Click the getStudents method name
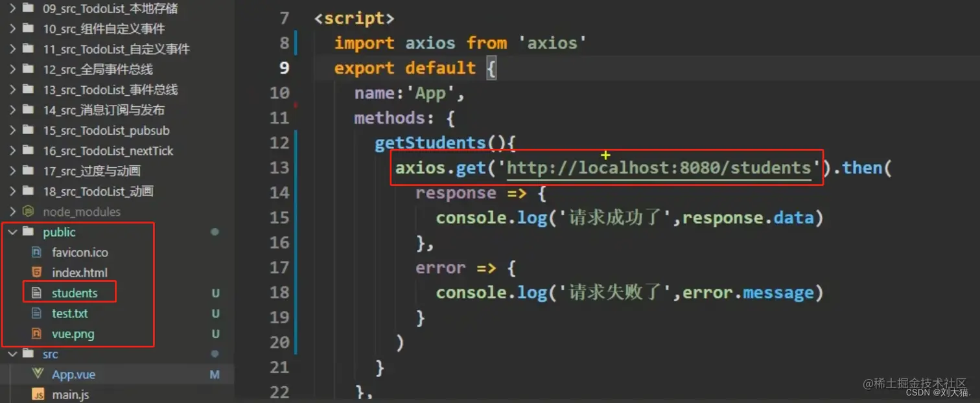The image size is (980, 403). [x=430, y=143]
